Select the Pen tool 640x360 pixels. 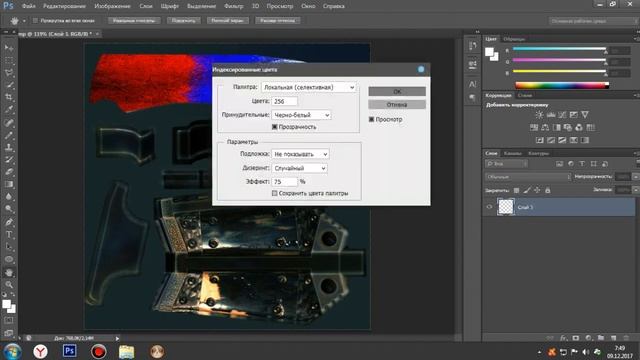pos(9,222)
